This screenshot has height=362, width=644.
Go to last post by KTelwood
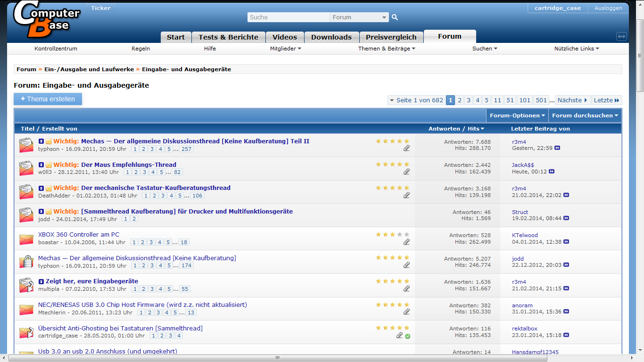click(566, 242)
